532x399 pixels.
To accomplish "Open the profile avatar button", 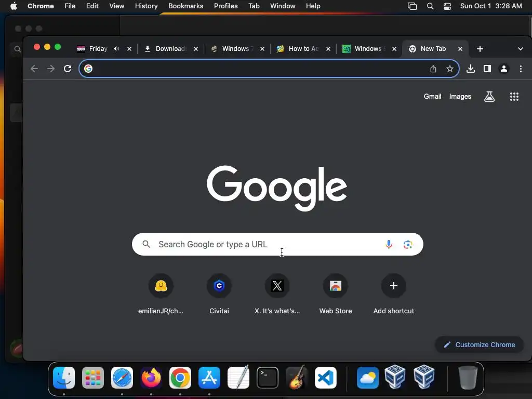I will pos(504,69).
